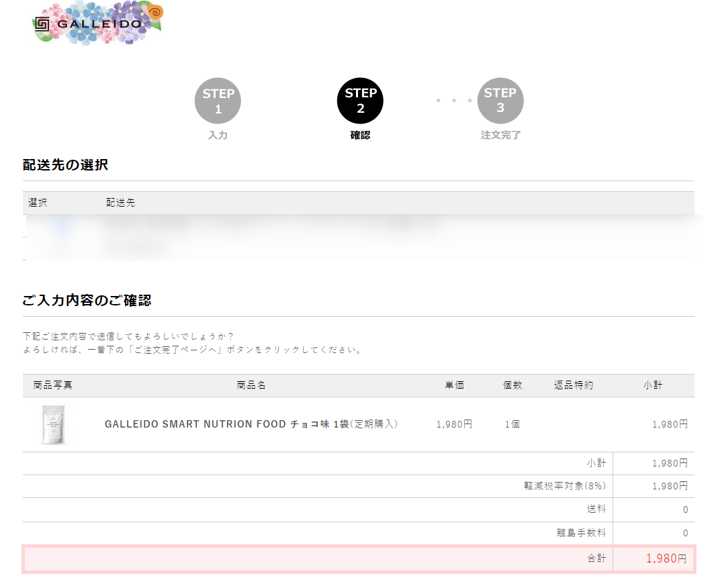Image resolution: width=716 pixels, height=588 pixels.
Task: Click the 合計 label
Action: [596, 558]
